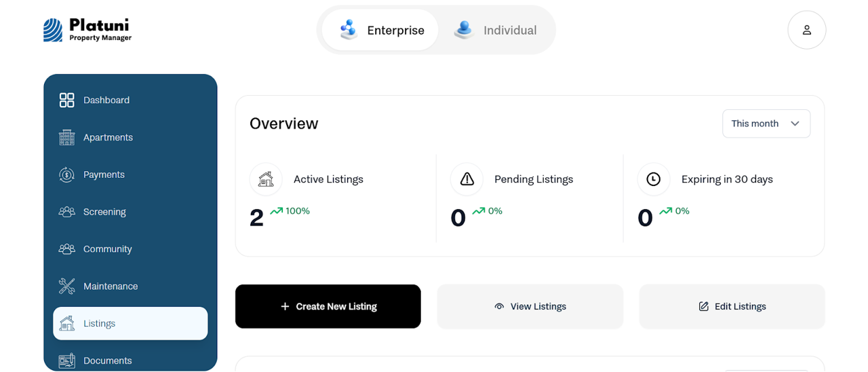Click Create New Listing button
Screen dimensions: 868x372
(x=328, y=306)
